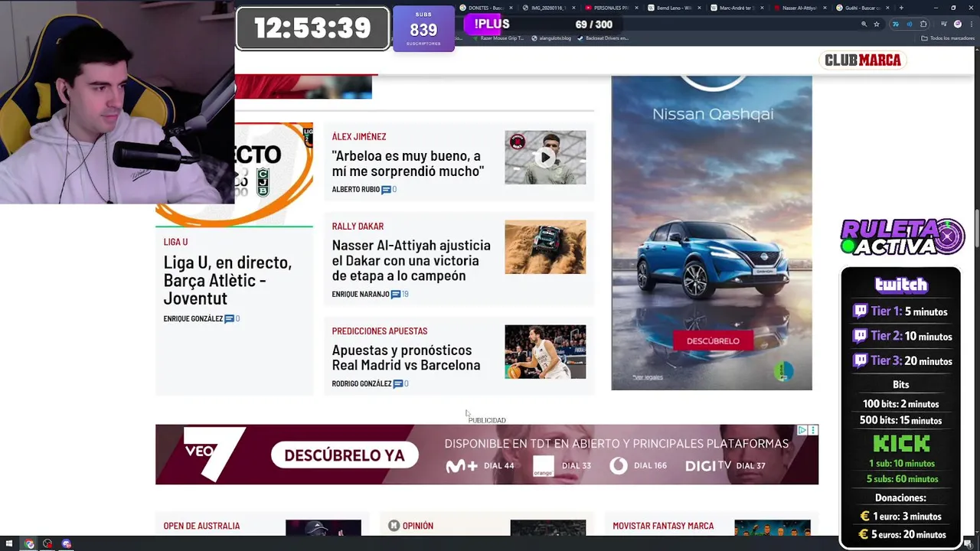
Task: Open the zoom magnifier icon in address bar
Action: (864, 24)
